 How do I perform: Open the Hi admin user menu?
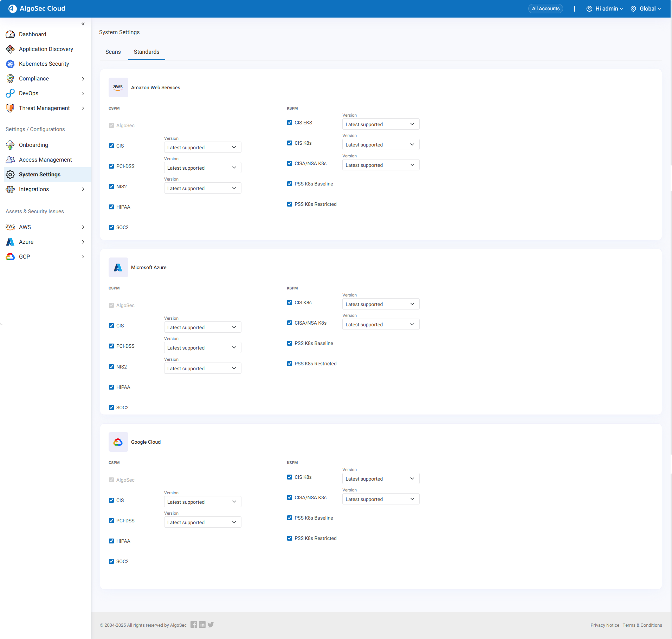point(605,9)
